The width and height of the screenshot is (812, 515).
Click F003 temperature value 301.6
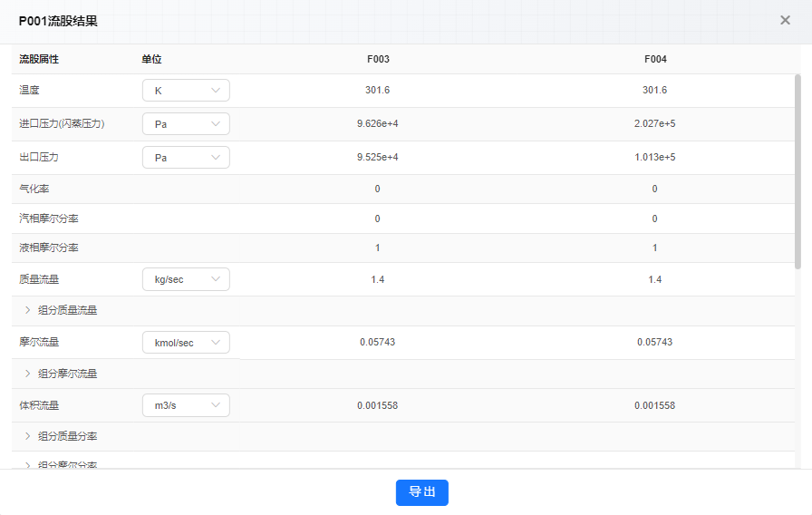(378, 90)
